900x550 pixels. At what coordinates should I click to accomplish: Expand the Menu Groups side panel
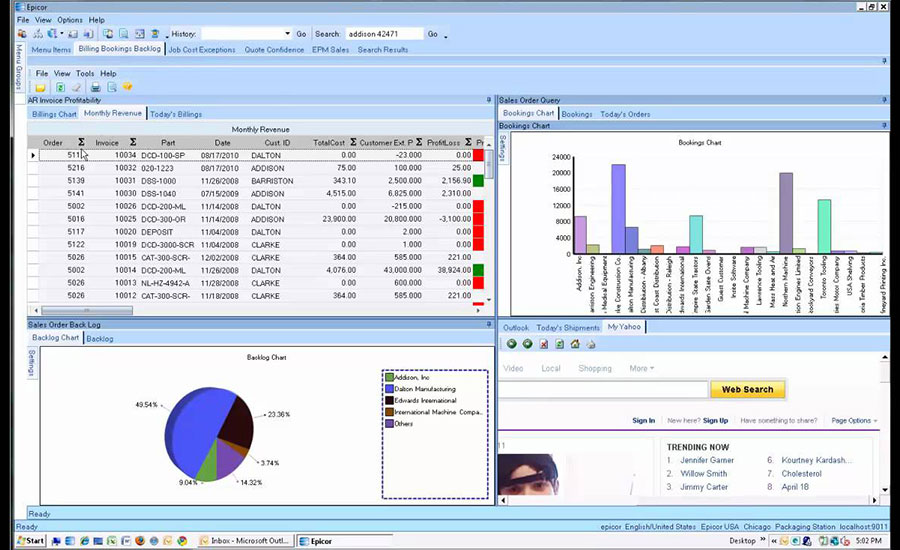click(19, 66)
